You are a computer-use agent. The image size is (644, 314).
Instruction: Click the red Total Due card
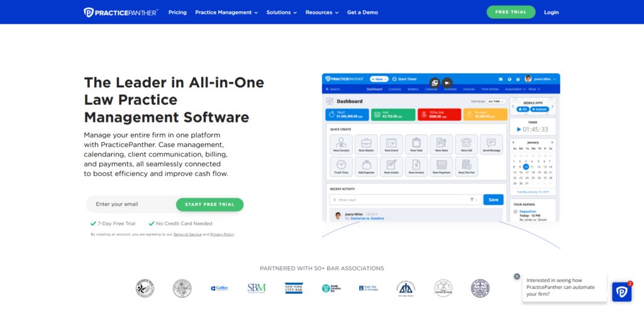439,115
